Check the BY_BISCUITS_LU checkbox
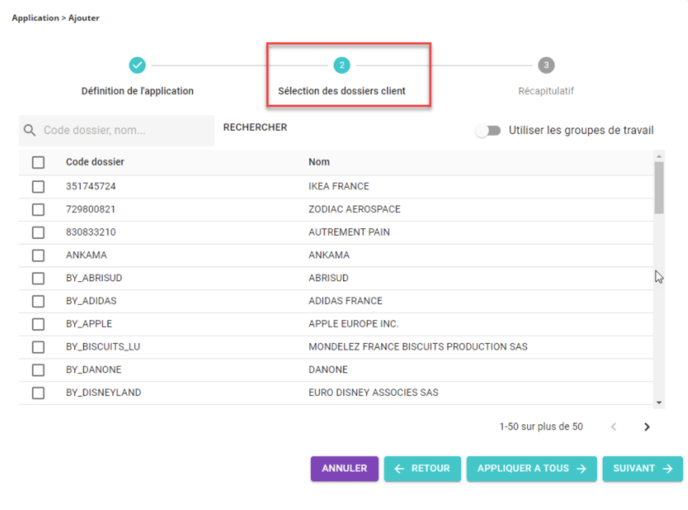Image resolution: width=688 pixels, height=510 pixels. 38,347
